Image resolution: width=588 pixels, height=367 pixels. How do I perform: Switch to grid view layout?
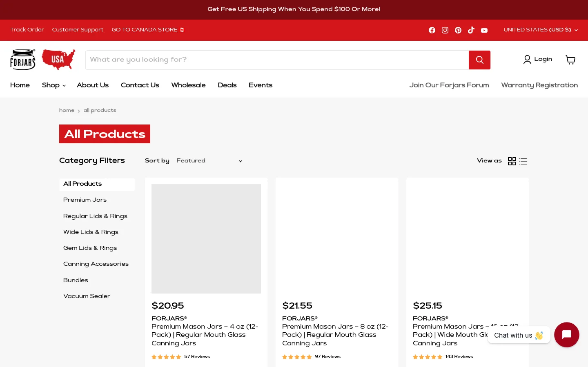tap(512, 161)
